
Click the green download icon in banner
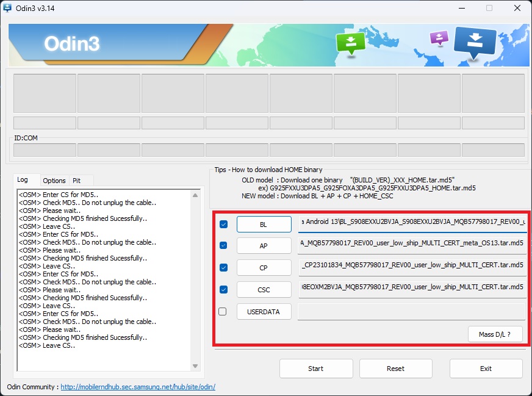[351, 43]
